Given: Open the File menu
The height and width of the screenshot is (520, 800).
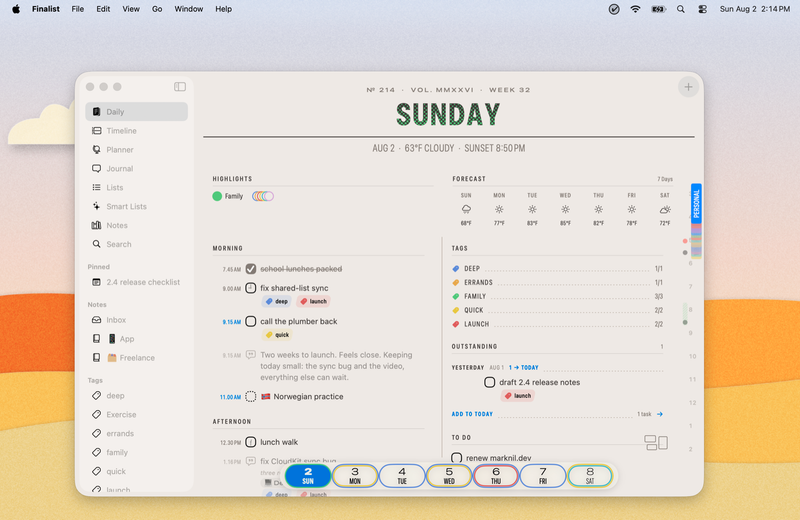Looking at the screenshot, I should point(78,9).
